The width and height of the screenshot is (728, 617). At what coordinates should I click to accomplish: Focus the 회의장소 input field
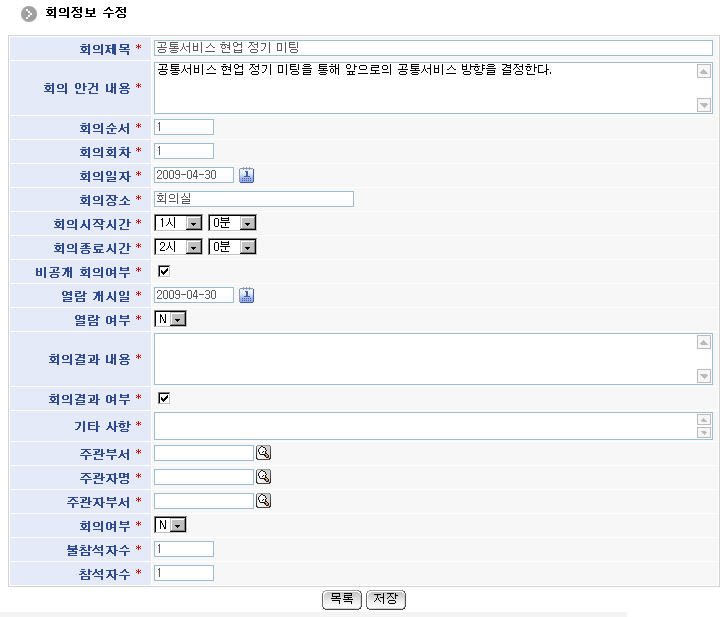point(254,199)
